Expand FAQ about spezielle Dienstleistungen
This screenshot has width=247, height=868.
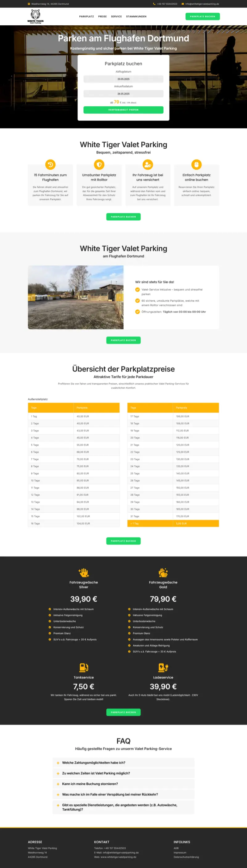pos(124,807)
